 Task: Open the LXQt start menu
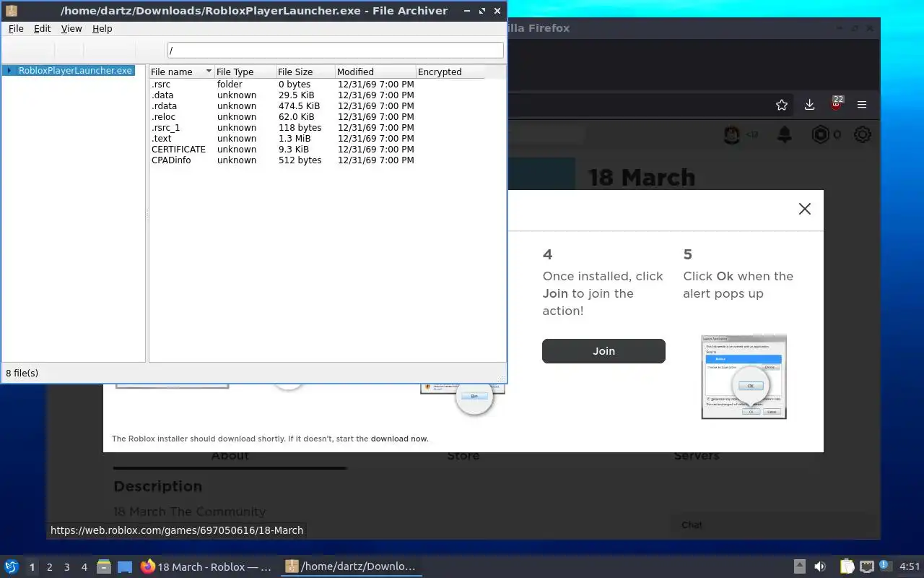pos(12,567)
